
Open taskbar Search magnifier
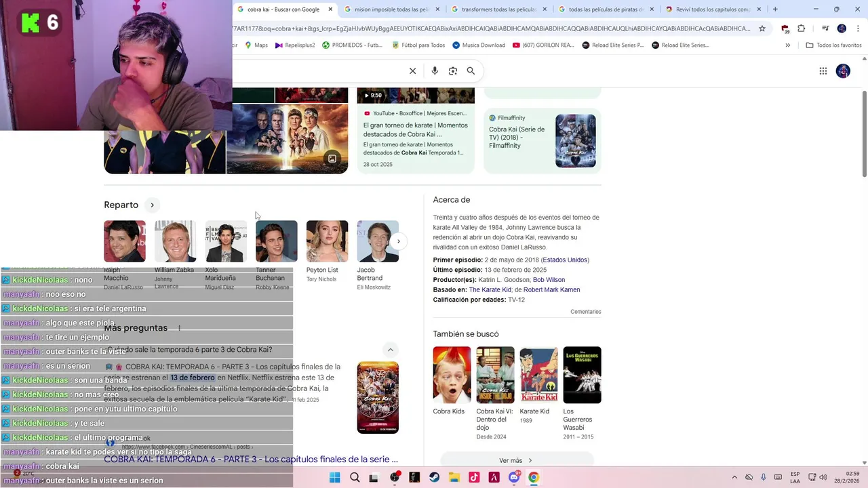click(x=355, y=477)
